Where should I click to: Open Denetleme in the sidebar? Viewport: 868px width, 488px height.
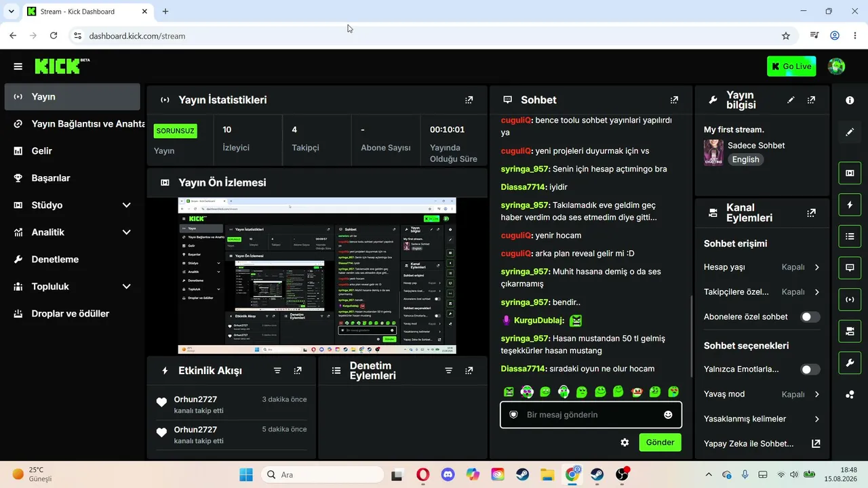pos(72,260)
